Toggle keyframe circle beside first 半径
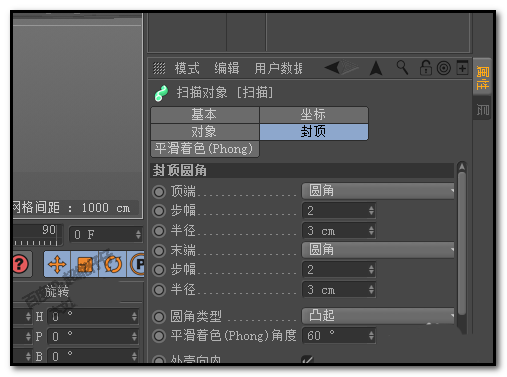 click(159, 231)
